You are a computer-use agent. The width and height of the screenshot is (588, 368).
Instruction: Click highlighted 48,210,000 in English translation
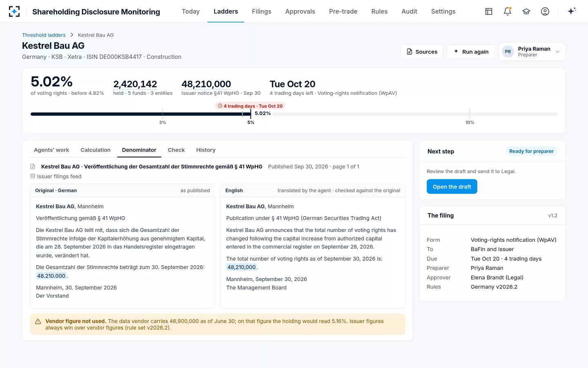(242, 267)
